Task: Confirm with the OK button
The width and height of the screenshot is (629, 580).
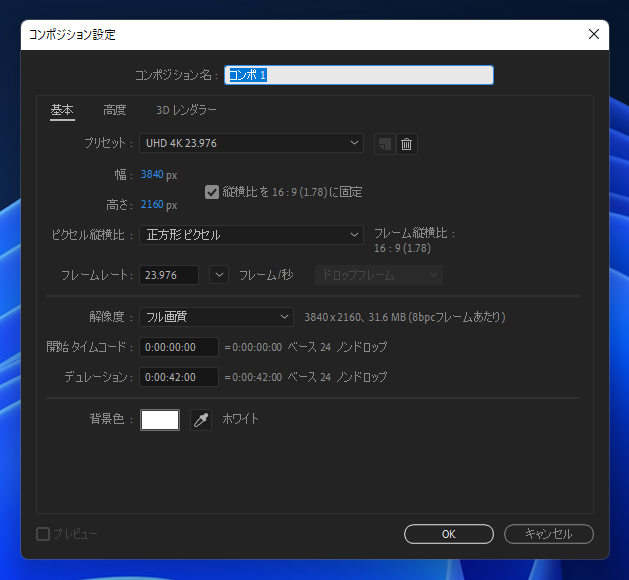Action: coord(448,534)
